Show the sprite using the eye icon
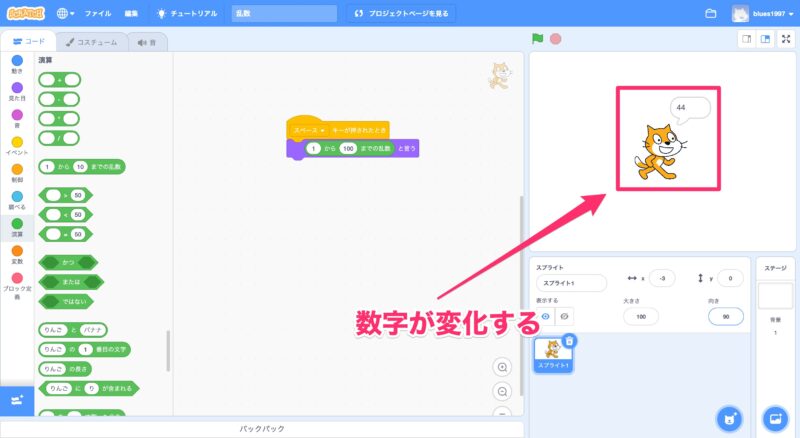This screenshot has height=438, width=800. [546, 316]
